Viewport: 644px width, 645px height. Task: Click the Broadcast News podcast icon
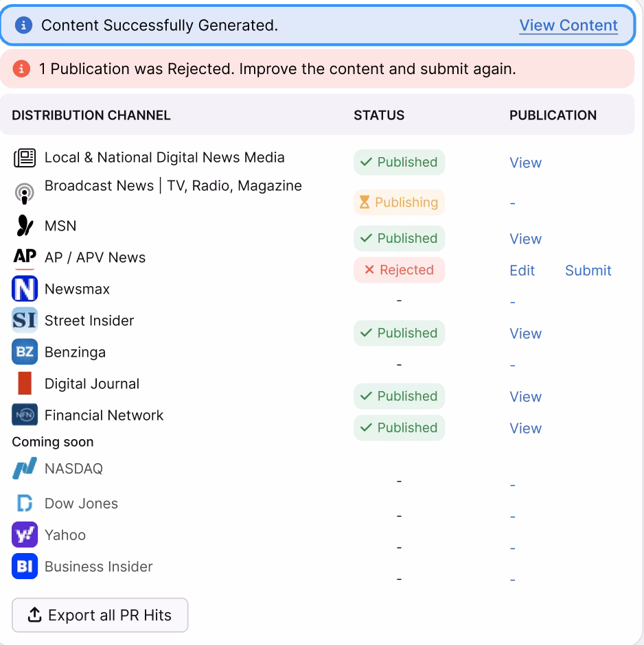(25, 194)
